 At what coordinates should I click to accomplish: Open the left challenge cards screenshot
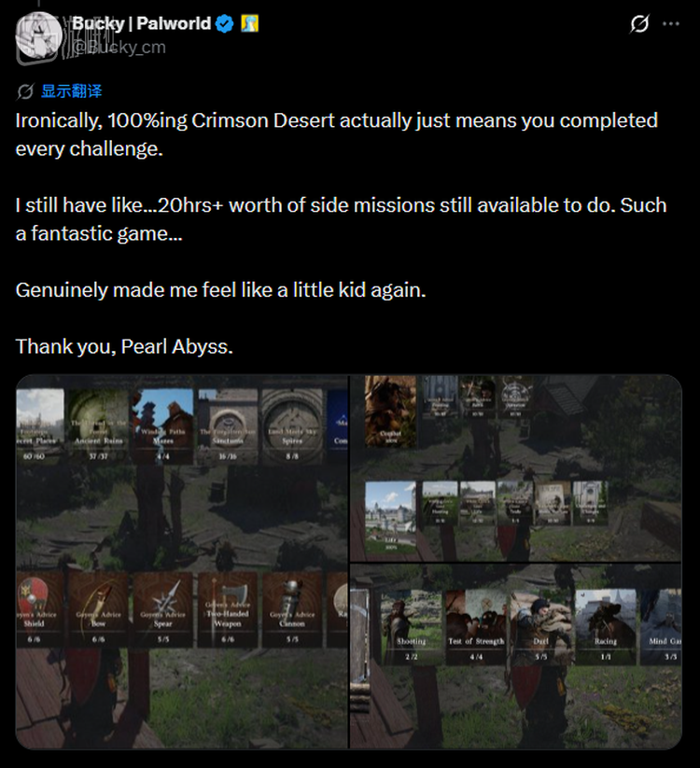(x=182, y=562)
